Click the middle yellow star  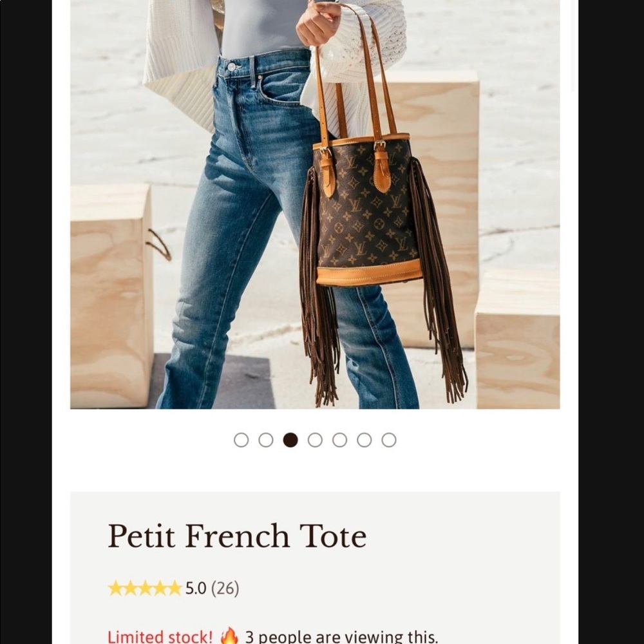click(144, 588)
